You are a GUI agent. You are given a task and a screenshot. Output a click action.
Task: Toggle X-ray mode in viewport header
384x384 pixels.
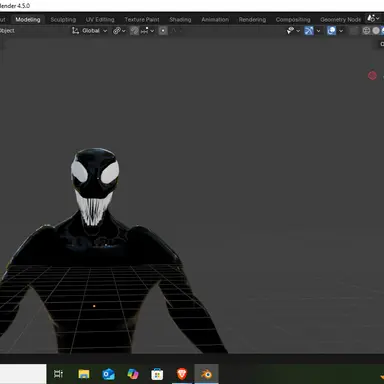[x=354, y=31]
